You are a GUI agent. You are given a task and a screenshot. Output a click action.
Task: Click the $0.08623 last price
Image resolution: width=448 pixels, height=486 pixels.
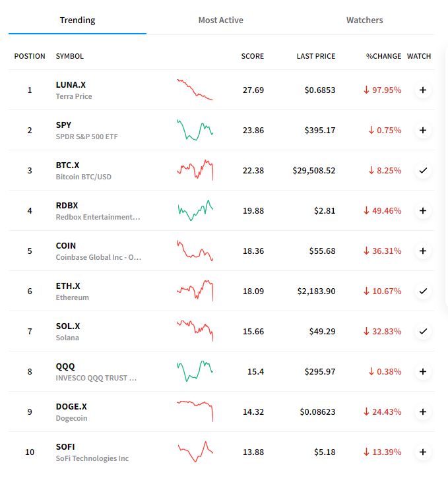(x=317, y=412)
